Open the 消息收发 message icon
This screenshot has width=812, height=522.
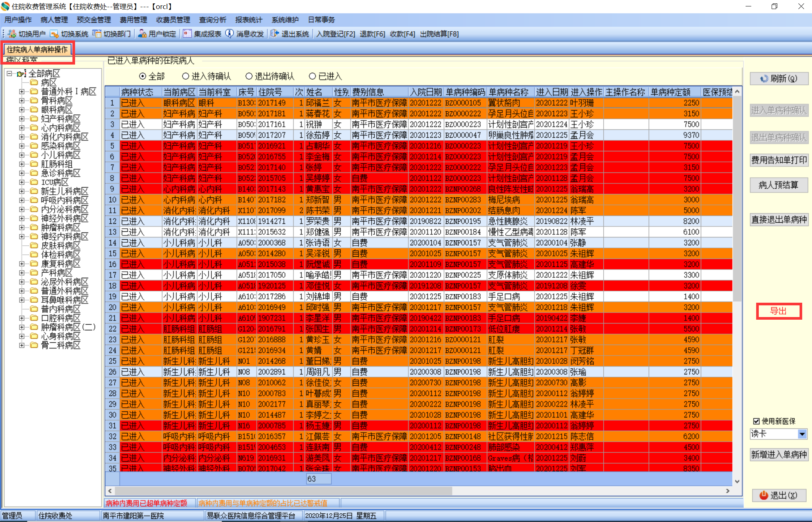[229, 34]
